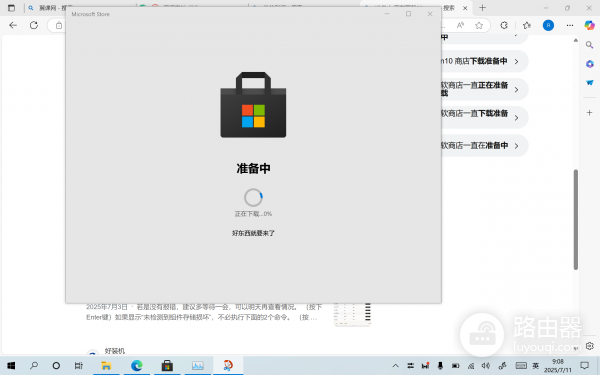Open the red-white app on taskbar
This screenshot has height=375, width=600.
pyautogui.click(x=228, y=365)
